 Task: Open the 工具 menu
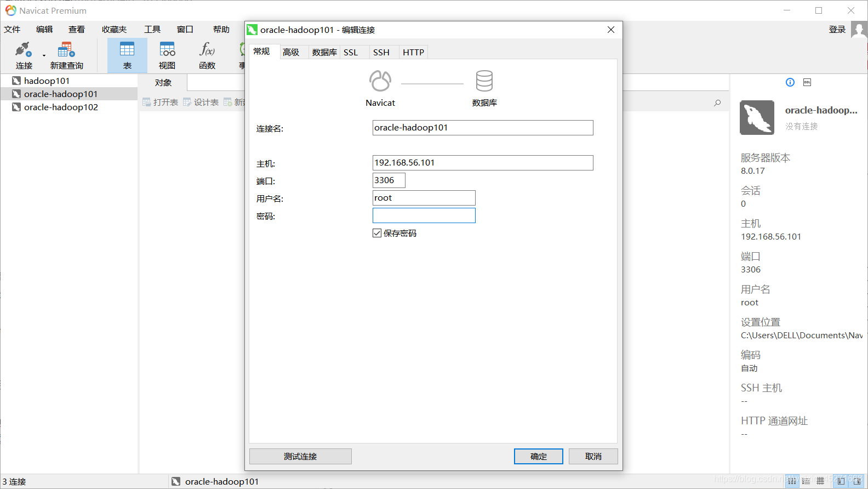coord(152,30)
